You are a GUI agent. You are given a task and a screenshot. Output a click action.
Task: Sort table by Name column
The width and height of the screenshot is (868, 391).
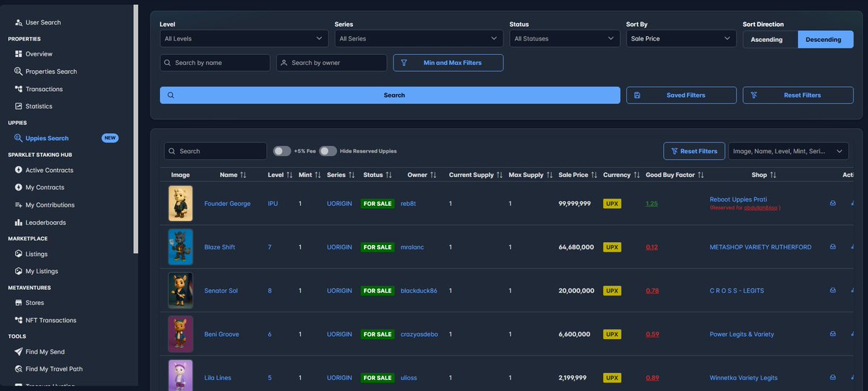point(234,175)
